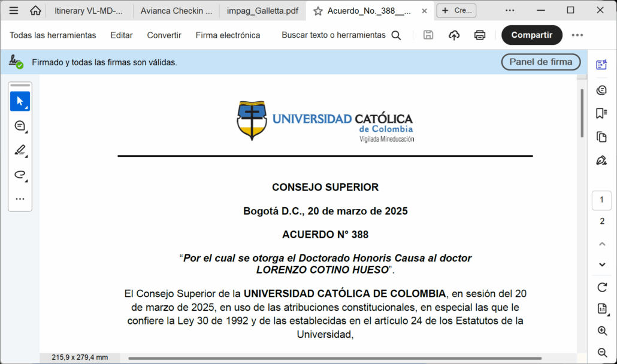The width and height of the screenshot is (617, 364).
Task: Click the current page number 1 box
Action: (x=601, y=200)
